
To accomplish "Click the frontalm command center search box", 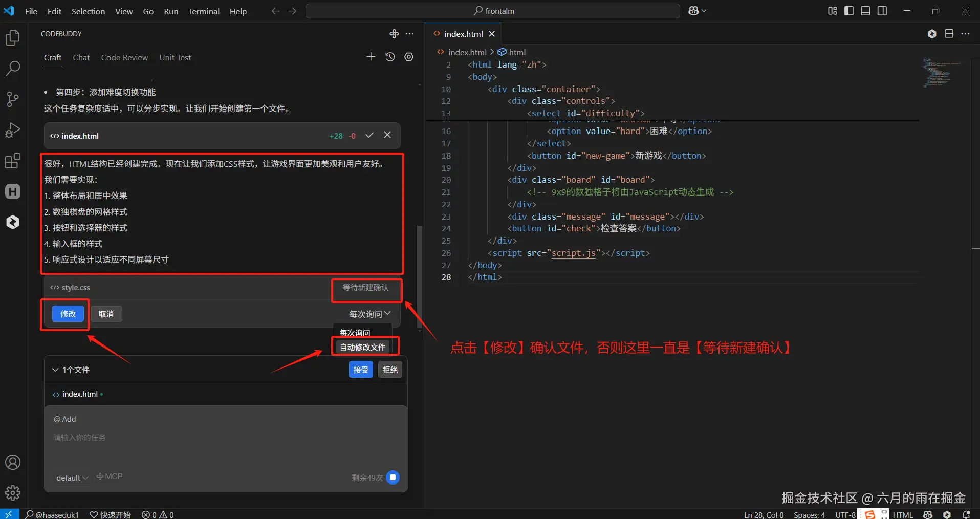I will [x=493, y=11].
